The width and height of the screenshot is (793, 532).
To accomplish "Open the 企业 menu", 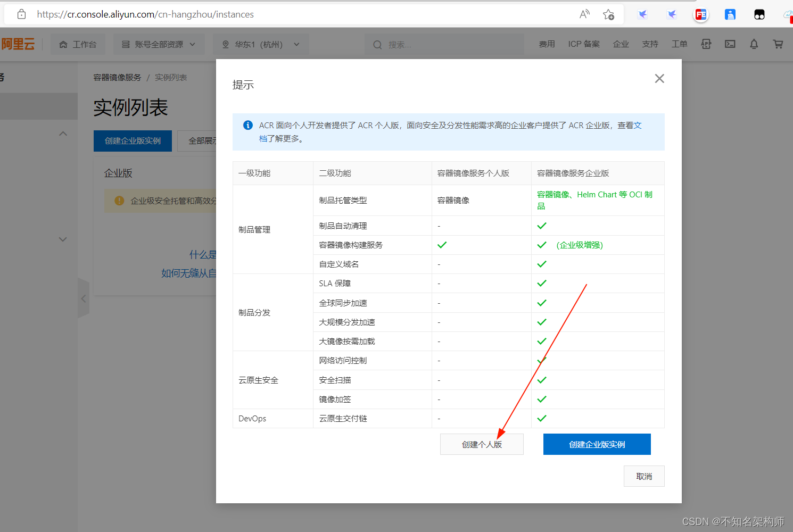I will [x=621, y=44].
